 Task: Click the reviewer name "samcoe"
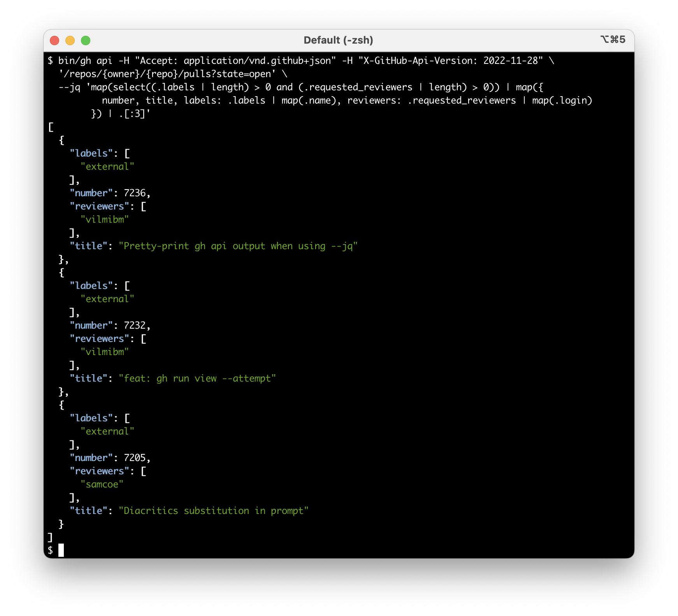pyautogui.click(x=102, y=484)
